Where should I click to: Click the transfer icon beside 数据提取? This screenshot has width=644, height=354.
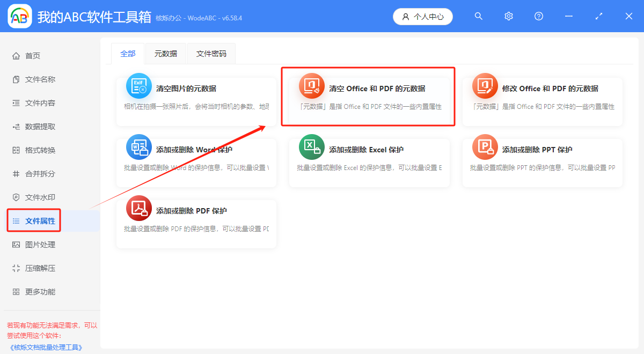[16, 127]
